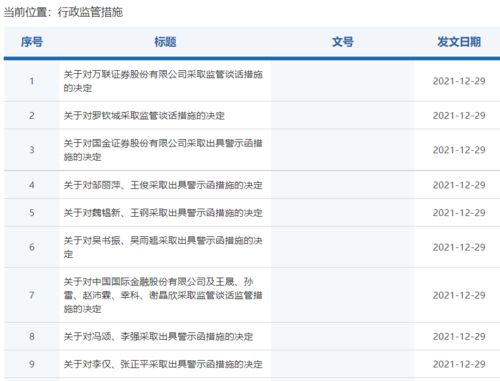Click serial number 1 in the table
The width and height of the screenshot is (500, 381).
point(32,81)
